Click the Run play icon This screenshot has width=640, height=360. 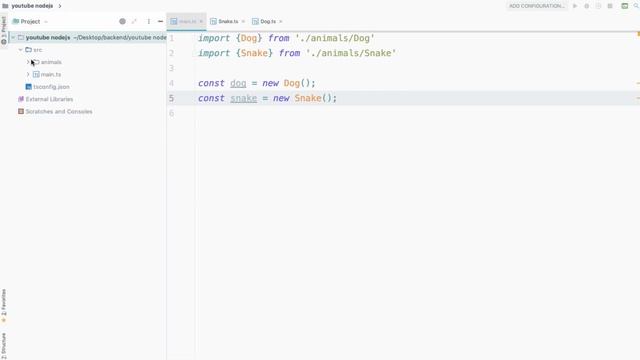click(575, 6)
